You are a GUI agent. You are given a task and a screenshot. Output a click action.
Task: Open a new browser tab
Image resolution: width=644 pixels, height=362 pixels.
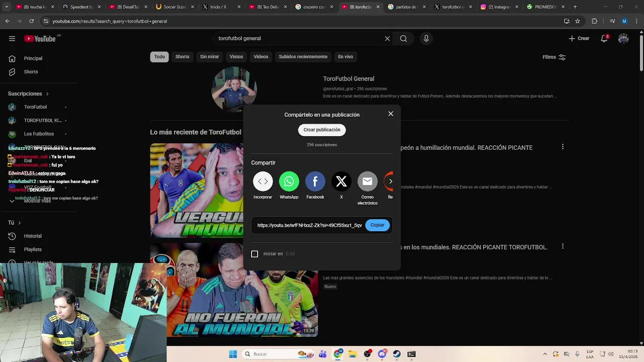(575, 7)
